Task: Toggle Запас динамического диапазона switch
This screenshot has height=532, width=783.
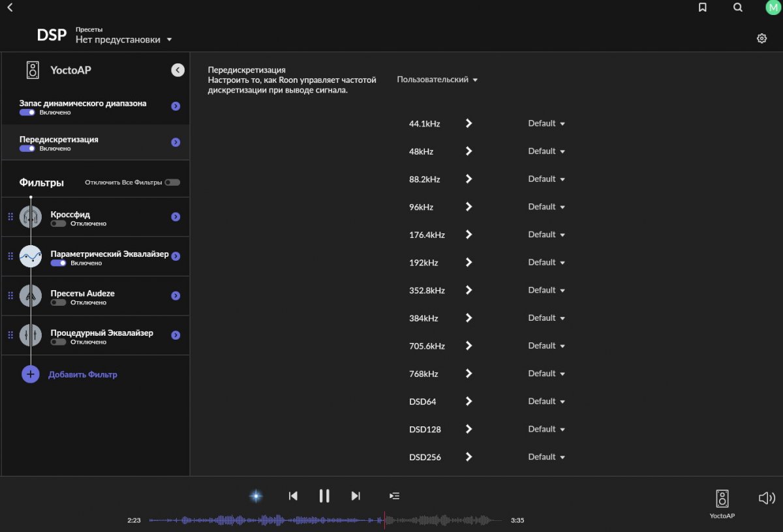Action: point(27,112)
